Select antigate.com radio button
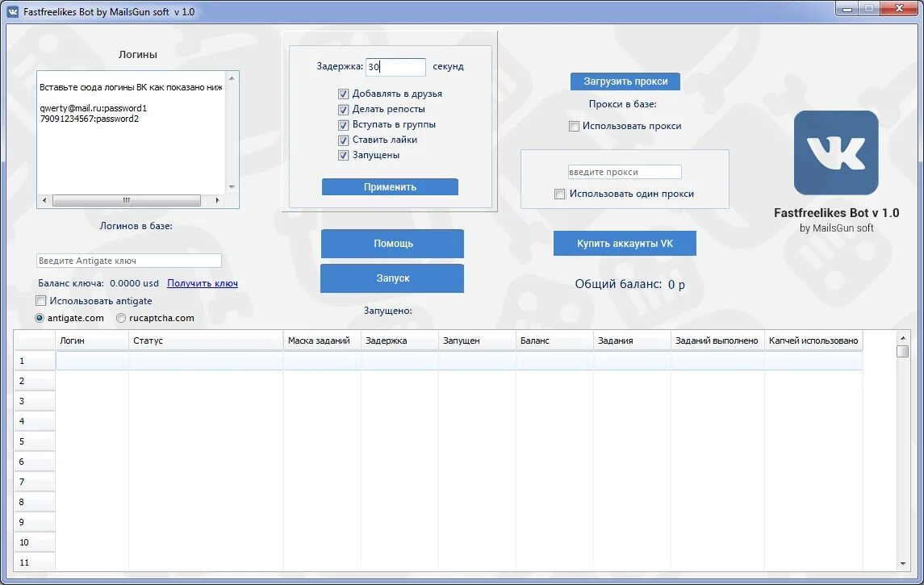The height and width of the screenshot is (585, 924). pyautogui.click(x=40, y=318)
